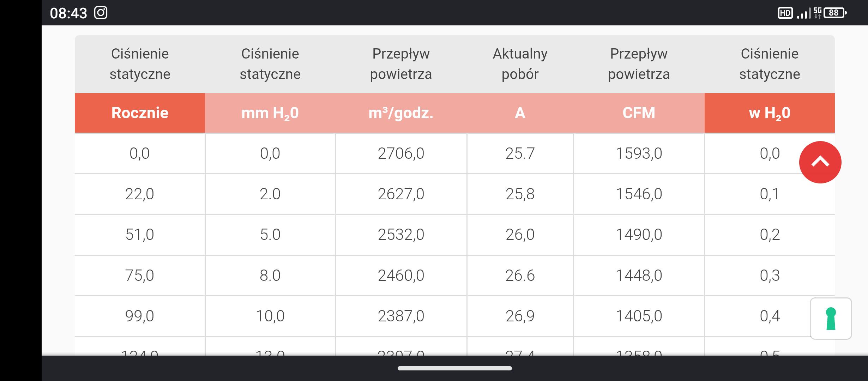Open the green keyhole privacy widget
Screen dimensions: 868x381
[831, 319]
